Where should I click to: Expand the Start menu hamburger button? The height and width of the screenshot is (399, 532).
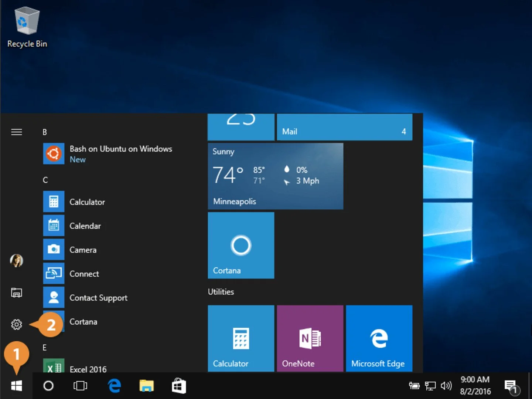16,132
